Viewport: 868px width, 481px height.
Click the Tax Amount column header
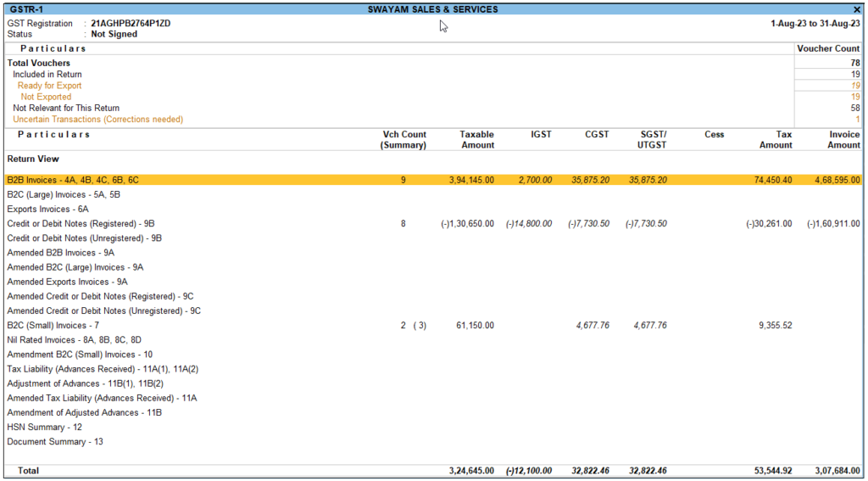point(776,140)
